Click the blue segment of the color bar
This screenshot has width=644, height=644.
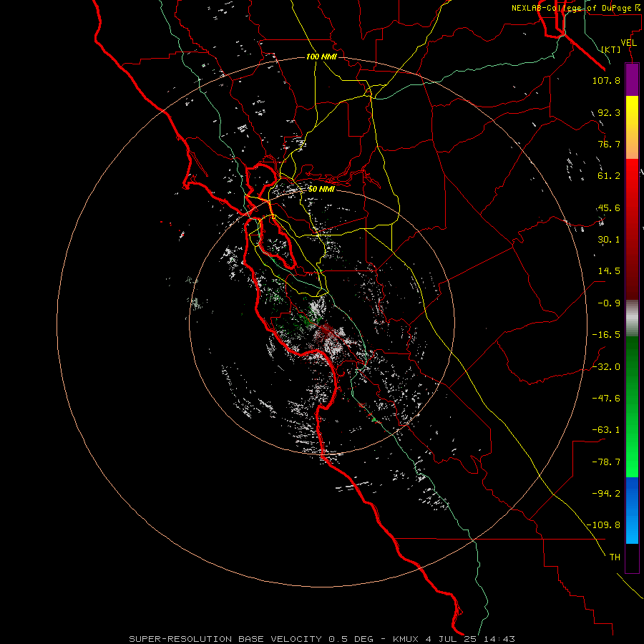click(x=632, y=510)
